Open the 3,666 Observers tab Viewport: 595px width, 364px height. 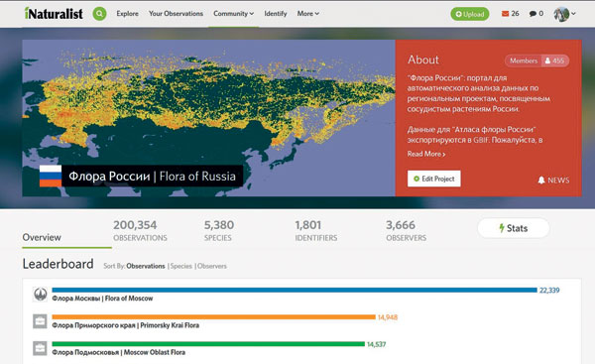click(406, 230)
